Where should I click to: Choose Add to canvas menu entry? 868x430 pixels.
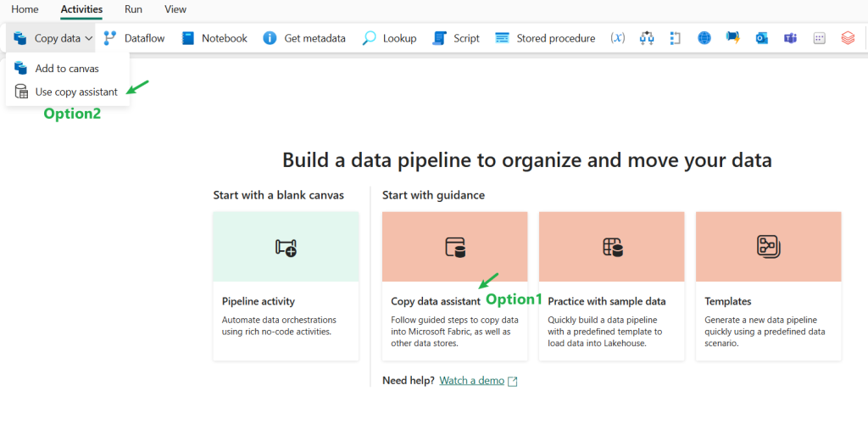[x=68, y=69]
